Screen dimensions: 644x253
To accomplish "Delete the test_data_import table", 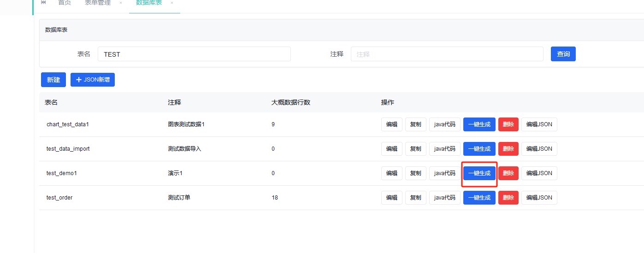I will 508,149.
